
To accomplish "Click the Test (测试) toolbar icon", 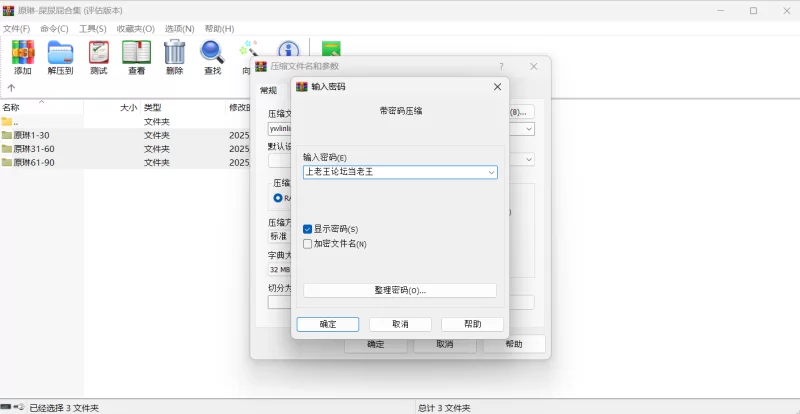I will click(98, 52).
